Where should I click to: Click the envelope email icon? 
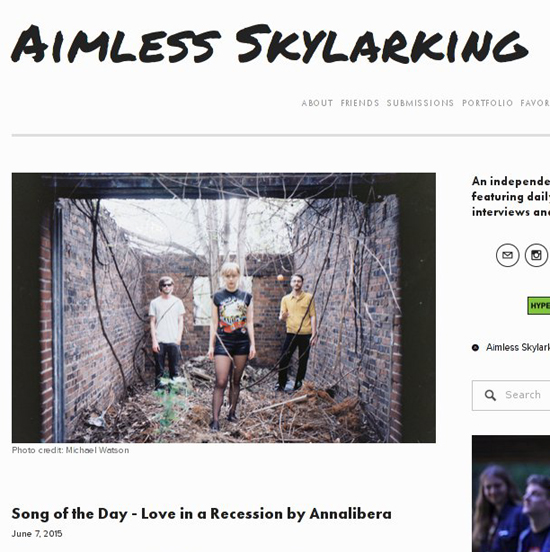[x=507, y=255]
